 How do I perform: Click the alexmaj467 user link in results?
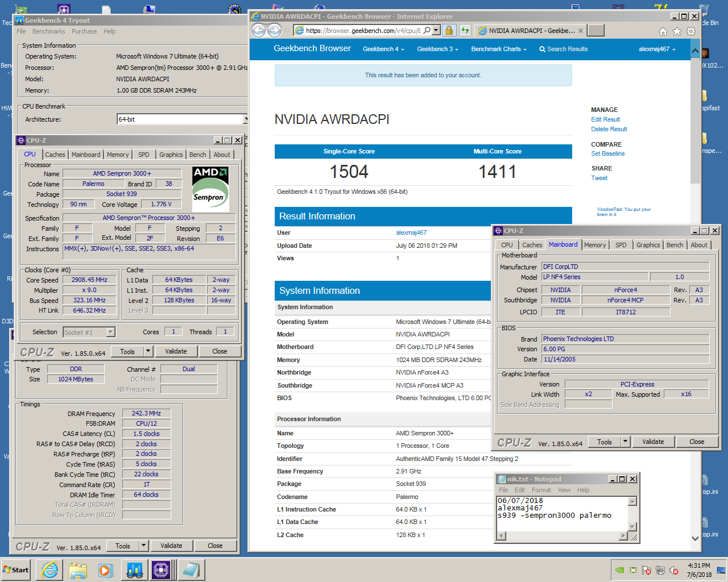coord(411,232)
